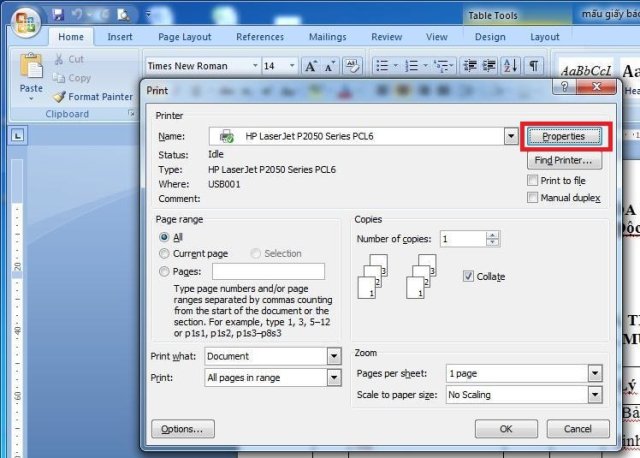Switch to the References tab
This screenshot has height=458, width=640.
click(x=260, y=37)
